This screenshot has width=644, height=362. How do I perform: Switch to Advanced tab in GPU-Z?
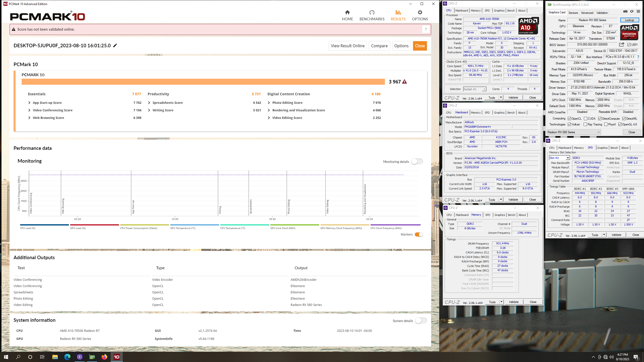pos(587,13)
